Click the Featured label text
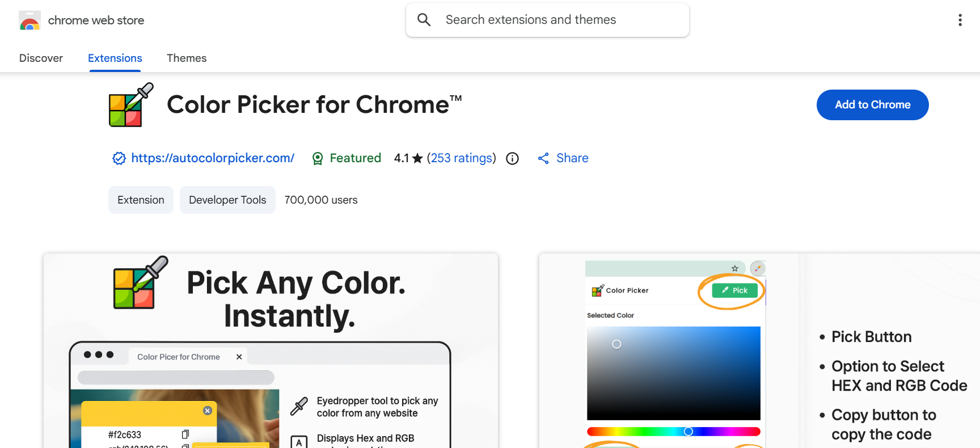This screenshot has width=980, height=448. point(356,158)
